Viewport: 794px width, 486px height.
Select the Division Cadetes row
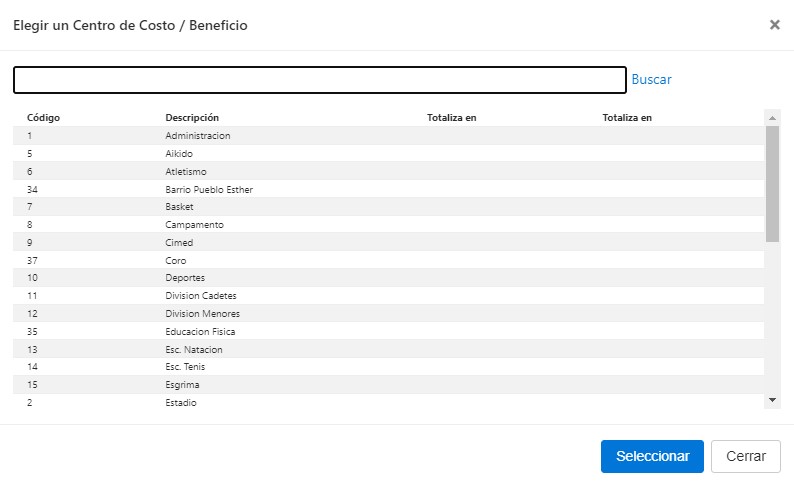201,296
